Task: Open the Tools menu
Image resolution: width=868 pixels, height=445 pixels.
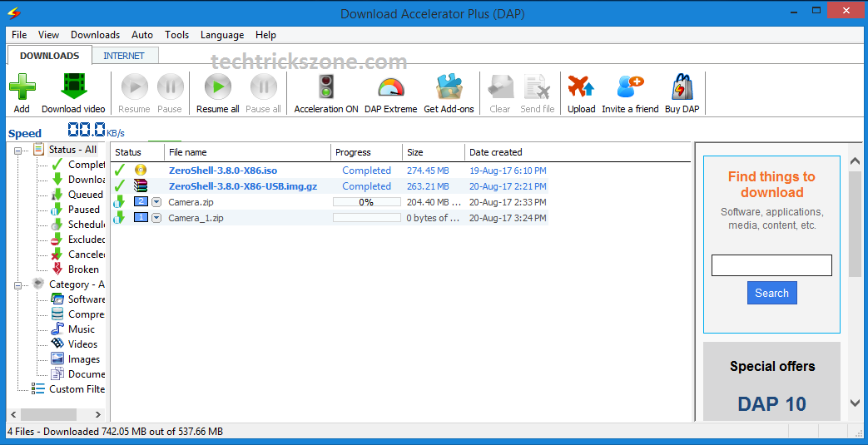Action: (x=176, y=35)
